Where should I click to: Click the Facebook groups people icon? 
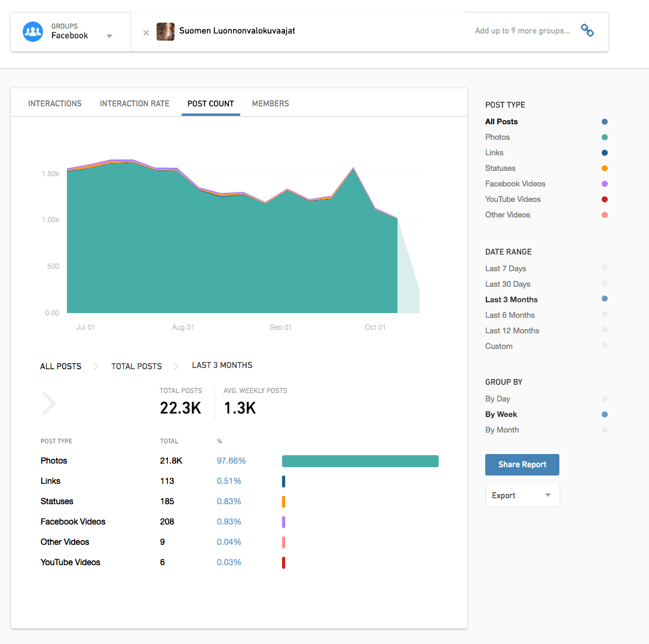[x=33, y=32]
